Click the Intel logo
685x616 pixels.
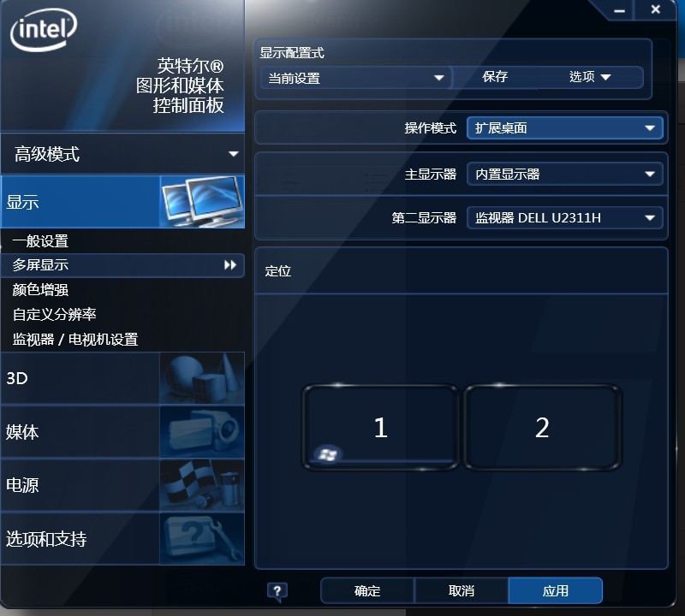[44, 30]
